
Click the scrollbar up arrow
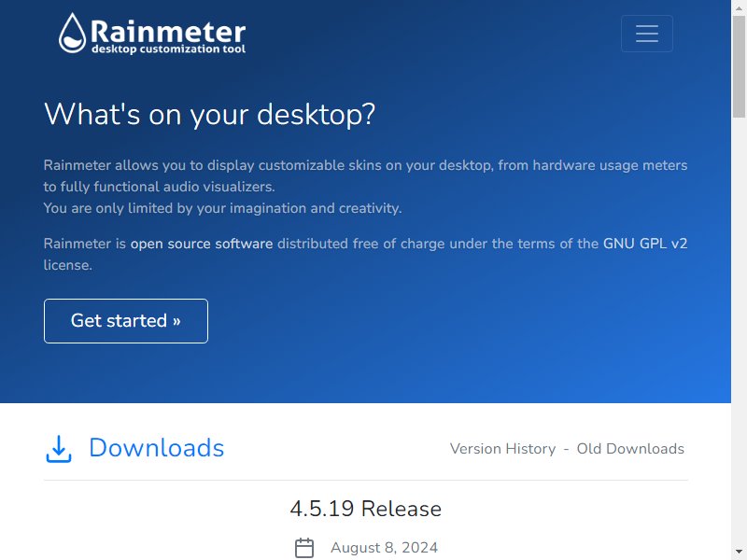tap(739, 7)
